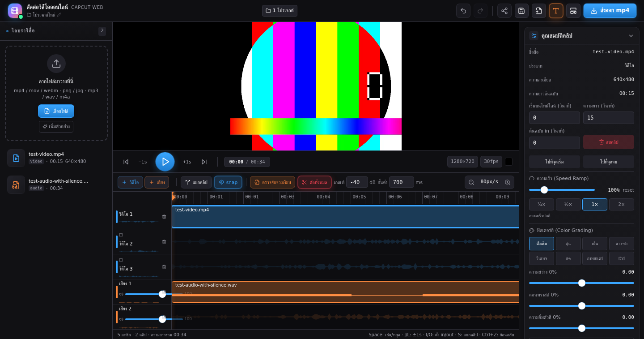
Task: Zoom in the timeline with plus magnifier
Action: (x=508, y=182)
